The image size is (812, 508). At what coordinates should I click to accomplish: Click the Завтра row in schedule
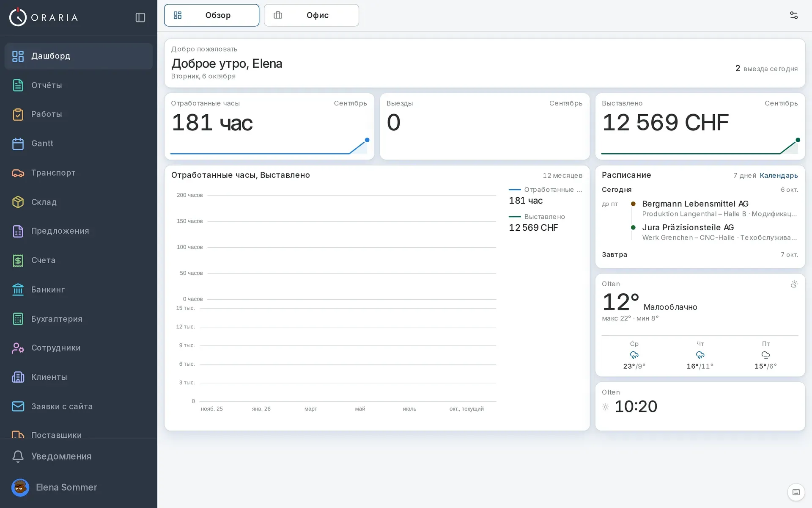[x=700, y=254]
